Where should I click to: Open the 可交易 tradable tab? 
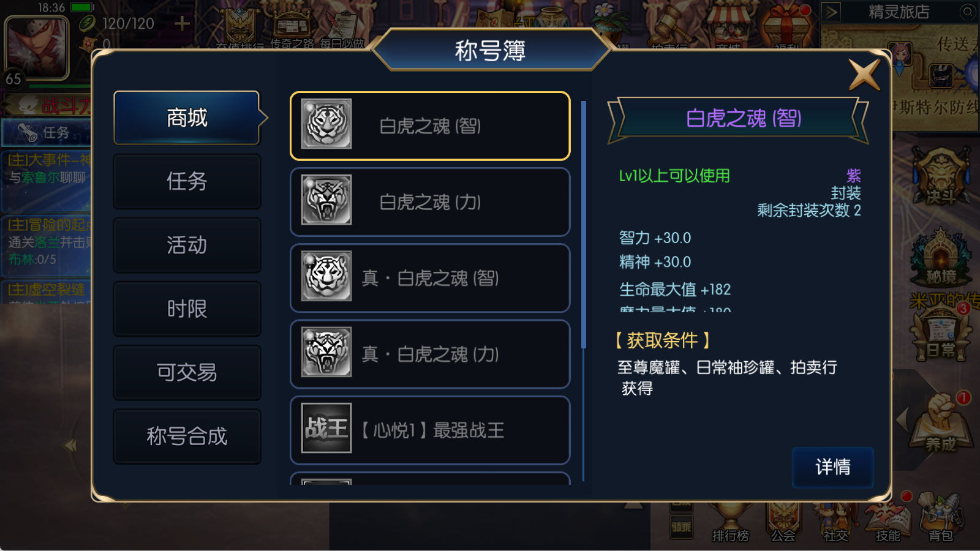click(x=187, y=372)
